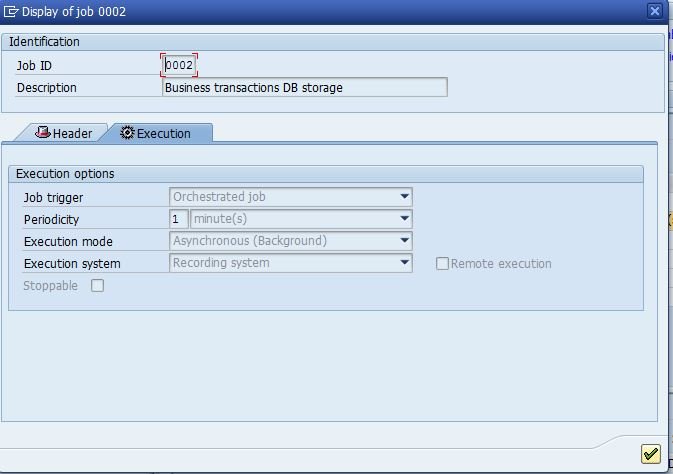Screen dimensions: 673x474
Task: Open the Periodicity unit minute(s) dropdown
Action: pyautogui.click(x=301, y=219)
